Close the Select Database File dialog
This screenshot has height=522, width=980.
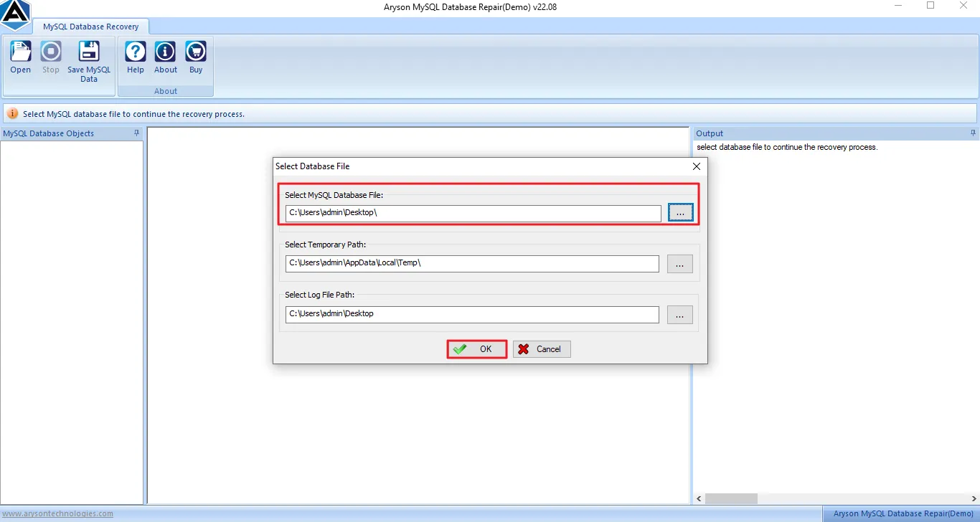(x=697, y=166)
